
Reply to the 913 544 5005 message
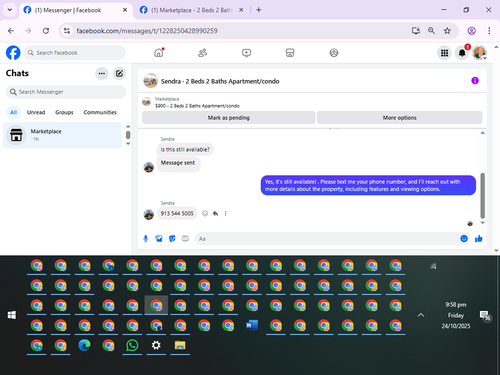tap(215, 213)
